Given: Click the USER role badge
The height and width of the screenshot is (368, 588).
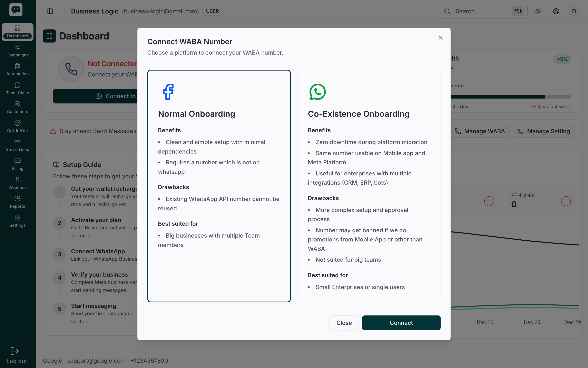Looking at the screenshot, I should tap(212, 11).
